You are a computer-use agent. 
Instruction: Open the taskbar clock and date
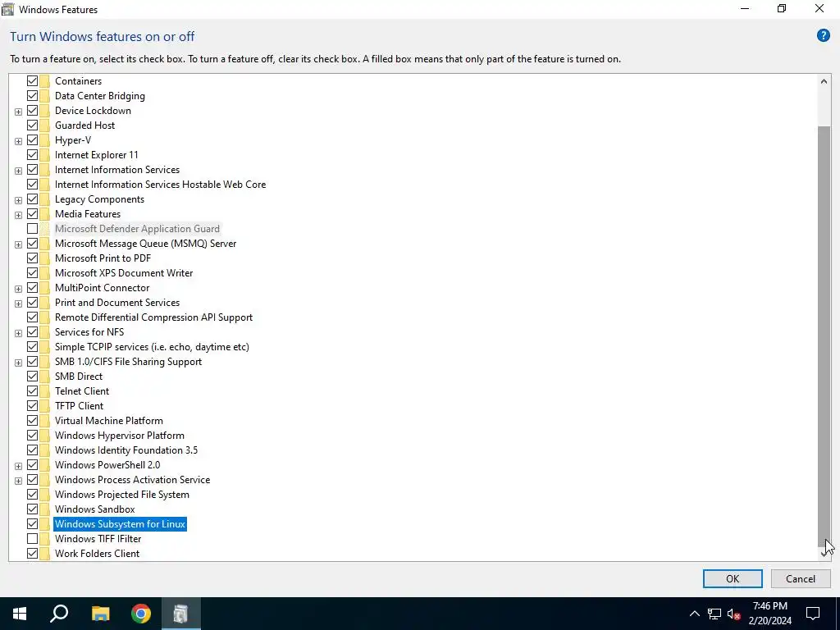click(769, 614)
